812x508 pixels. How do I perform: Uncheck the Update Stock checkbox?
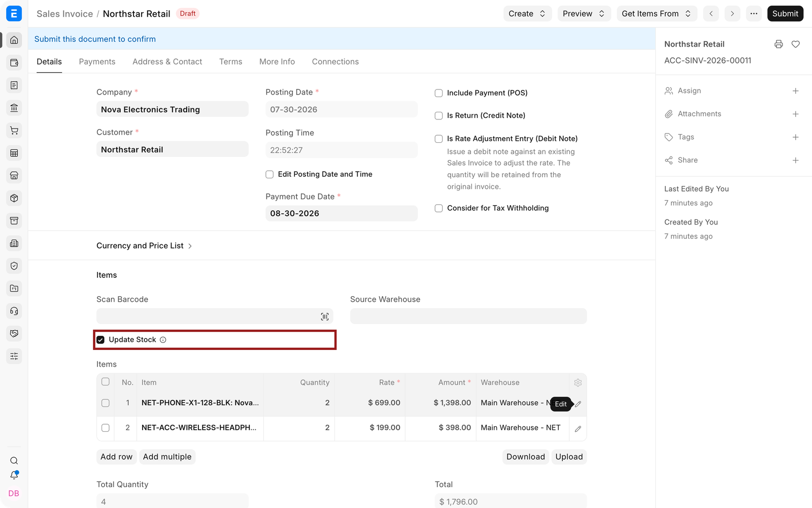pos(100,340)
